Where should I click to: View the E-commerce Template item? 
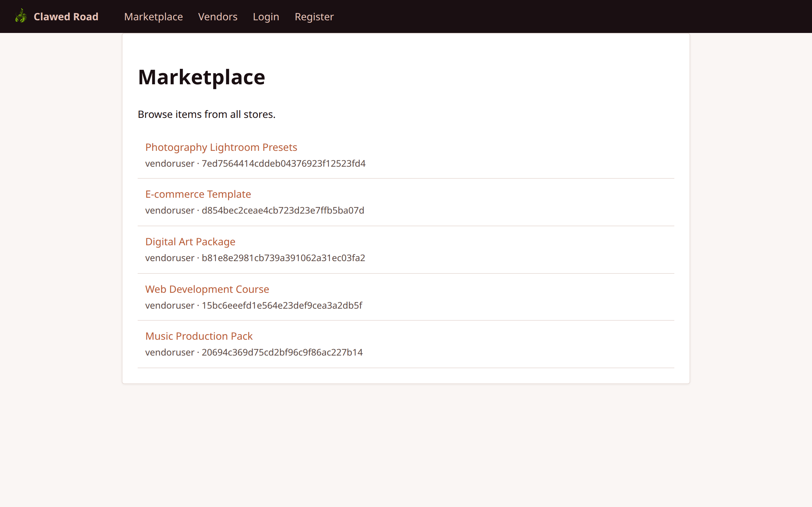point(198,194)
